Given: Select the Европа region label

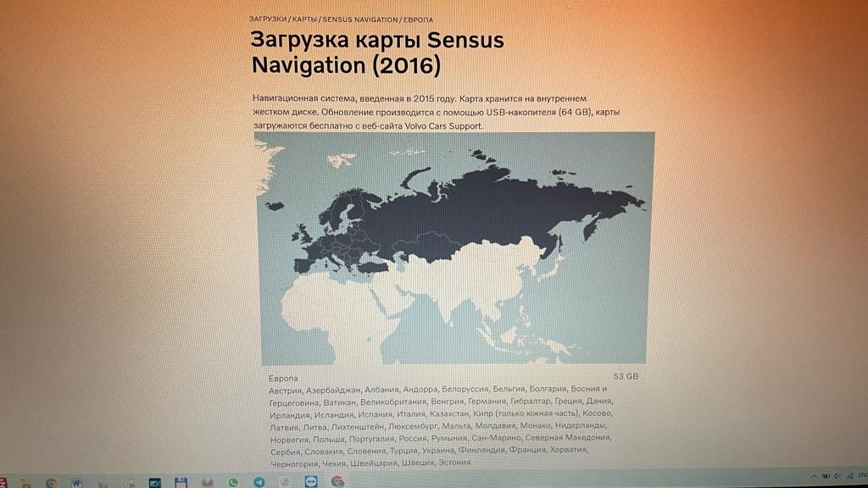Looking at the screenshot, I should (283, 379).
